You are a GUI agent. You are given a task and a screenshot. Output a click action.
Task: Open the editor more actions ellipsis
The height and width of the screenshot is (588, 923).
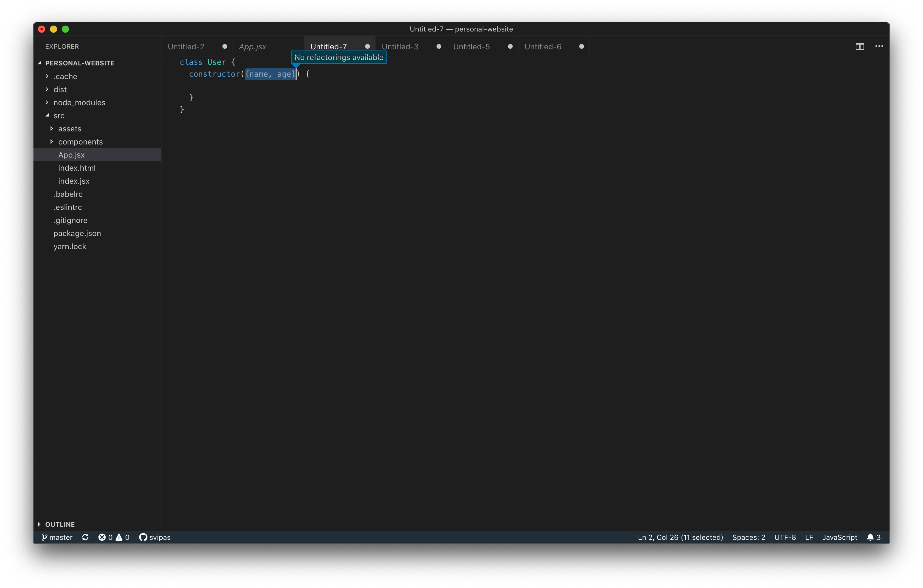(879, 46)
